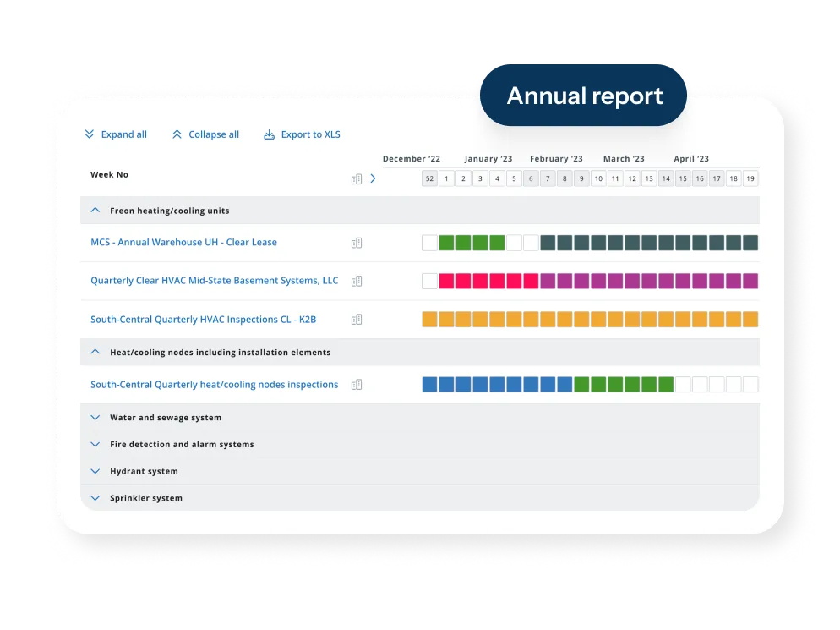Click building icon beside Quarterly Clear HVAC Mid-State

[x=357, y=281]
